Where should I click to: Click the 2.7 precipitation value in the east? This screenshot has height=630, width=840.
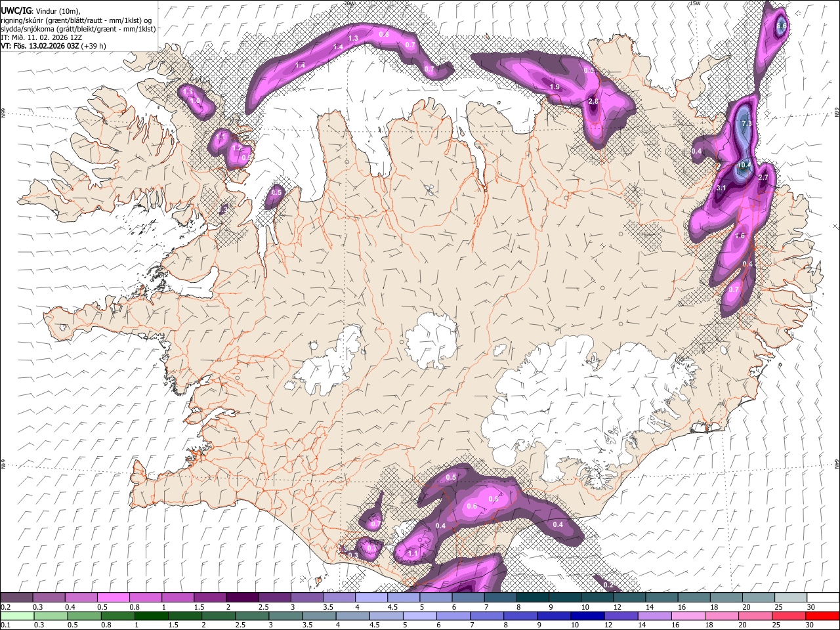[x=763, y=177]
